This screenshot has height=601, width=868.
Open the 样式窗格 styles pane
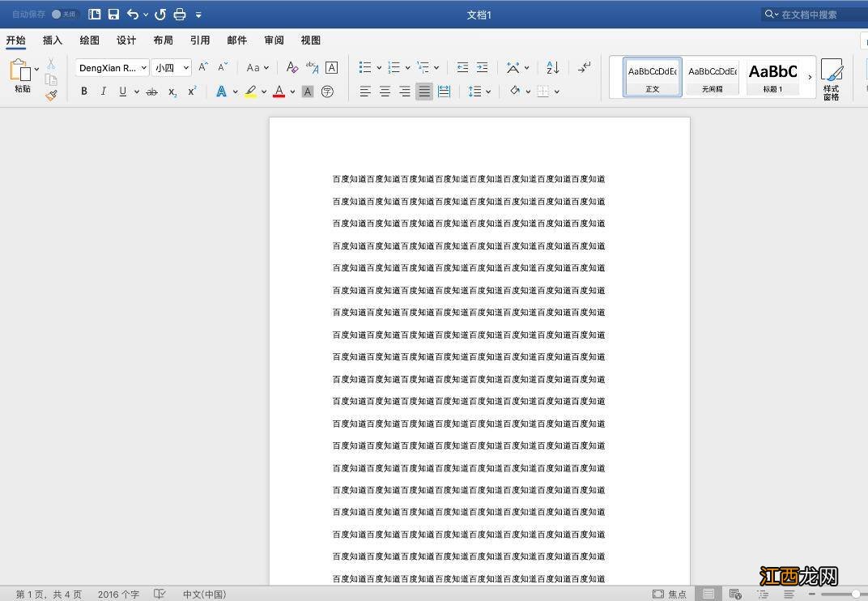click(831, 79)
